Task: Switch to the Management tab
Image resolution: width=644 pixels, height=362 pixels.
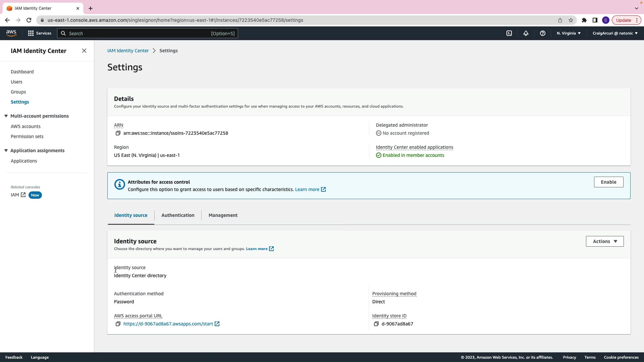Action: [x=223, y=215]
